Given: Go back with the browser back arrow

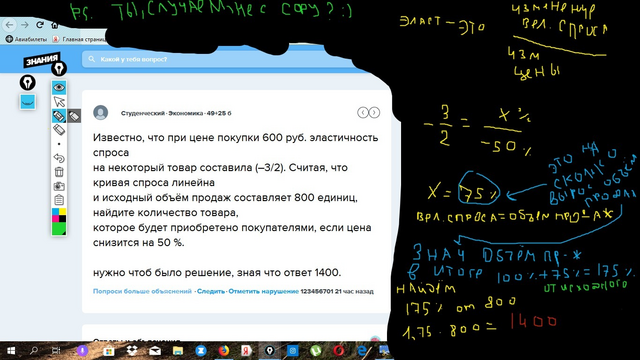Looking at the screenshot, I should pos(9,25).
